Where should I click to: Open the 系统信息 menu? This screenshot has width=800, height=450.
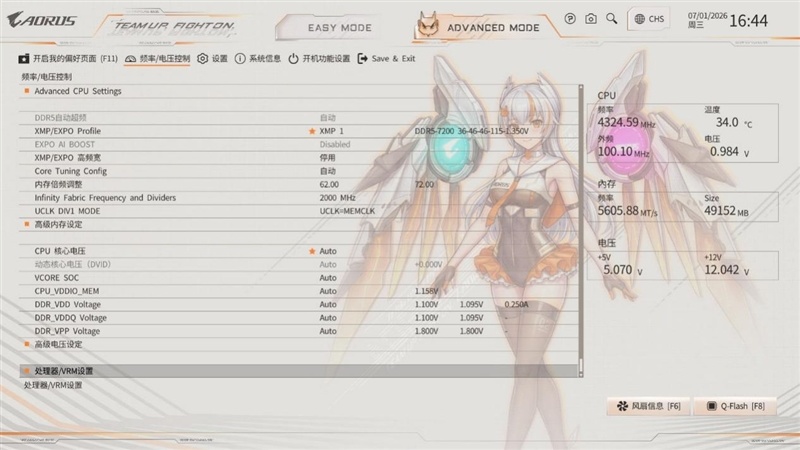(x=258, y=59)
